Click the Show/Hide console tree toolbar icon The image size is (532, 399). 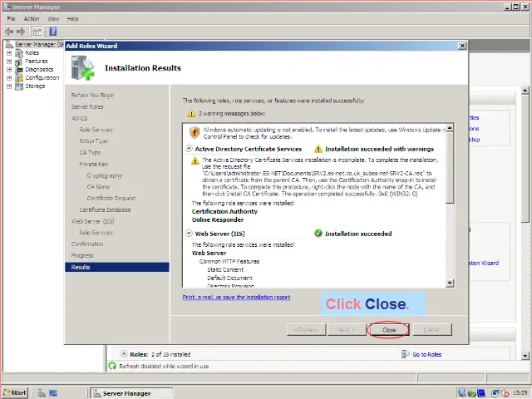[x=37, y=32]
